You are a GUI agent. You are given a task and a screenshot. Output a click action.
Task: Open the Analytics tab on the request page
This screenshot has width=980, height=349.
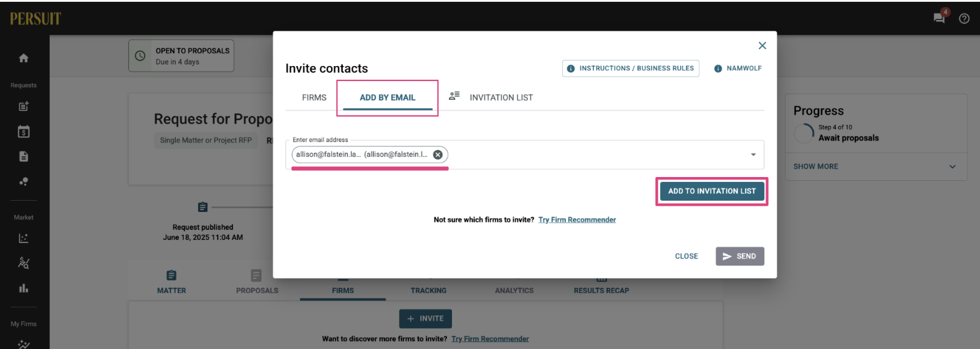514,290
